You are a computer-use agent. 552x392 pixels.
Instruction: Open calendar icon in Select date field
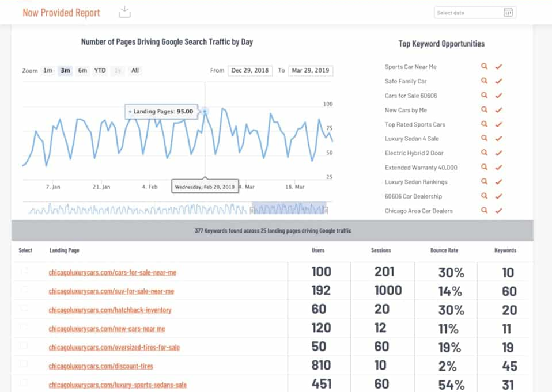point(508,13)
